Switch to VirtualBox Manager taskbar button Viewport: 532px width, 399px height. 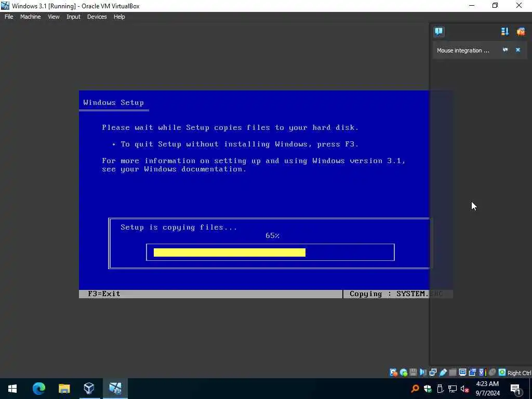pos(89,389)
